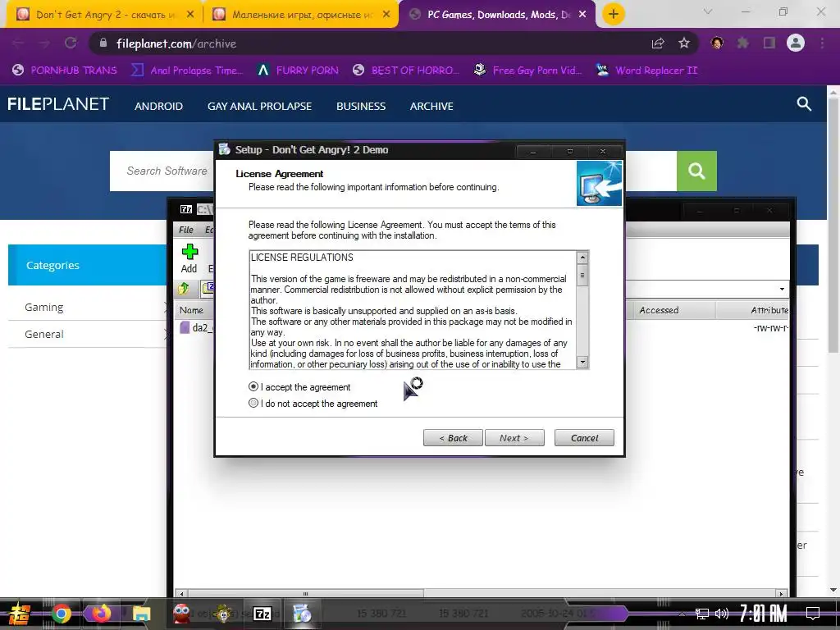Click the 7:01 AM taskbar clock

click(763, 614)
